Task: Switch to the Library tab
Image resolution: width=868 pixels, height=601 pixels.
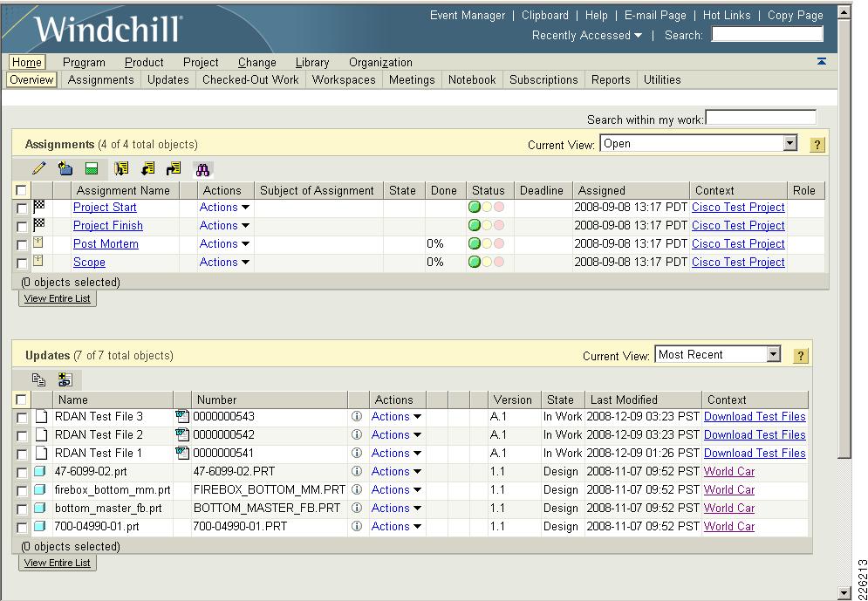Action: (x=312, y=63)
